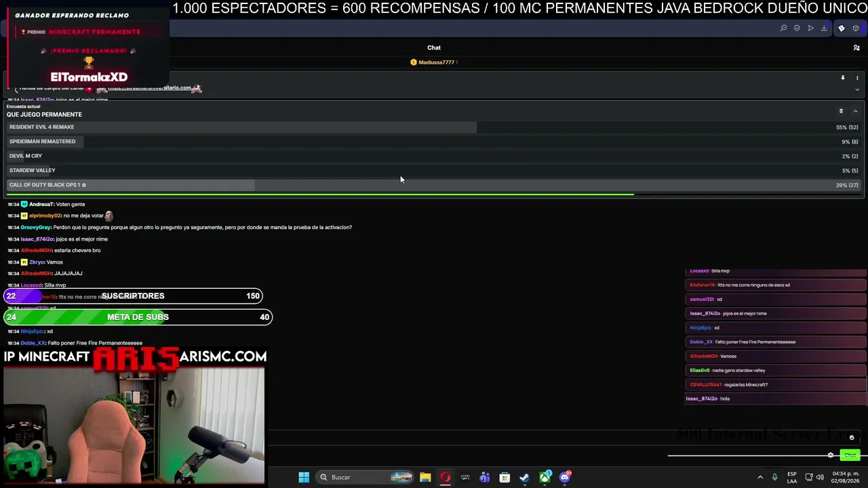
Task: Open the browser downloads icon
Action: point(824,28)
